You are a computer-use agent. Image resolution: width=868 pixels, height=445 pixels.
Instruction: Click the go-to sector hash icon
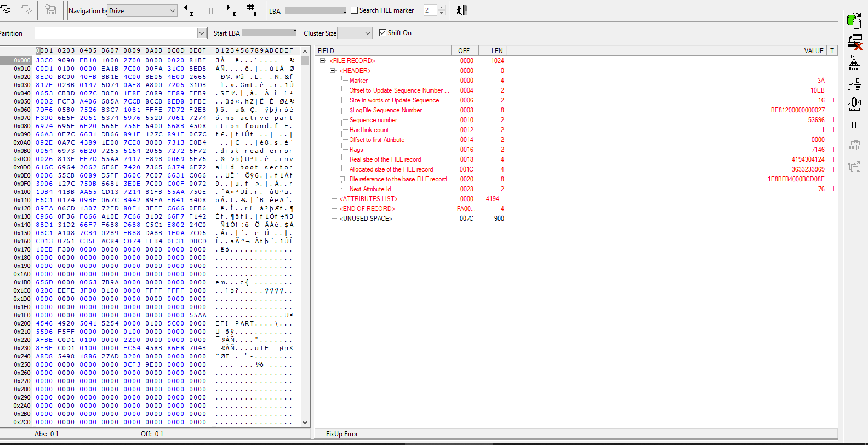click(x=252, y=10)
